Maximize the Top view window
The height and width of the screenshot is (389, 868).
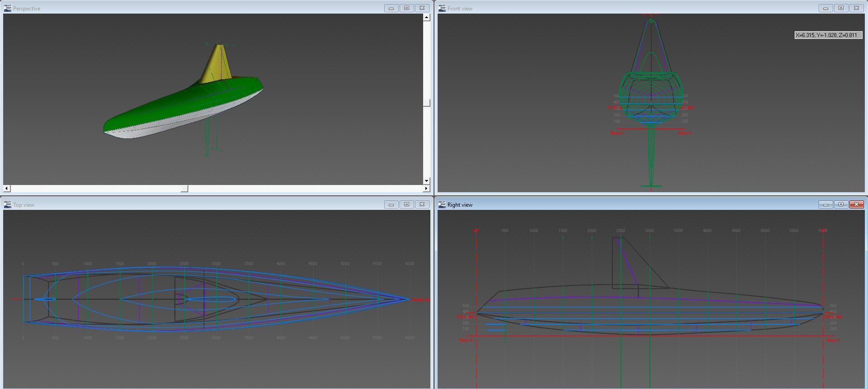pos(406,204)
